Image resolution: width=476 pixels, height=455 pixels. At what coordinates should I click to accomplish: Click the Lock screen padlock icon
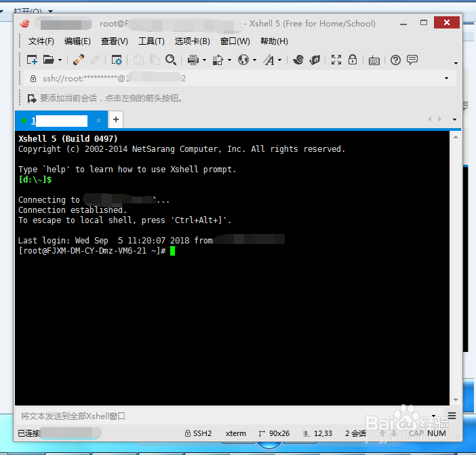353,60
